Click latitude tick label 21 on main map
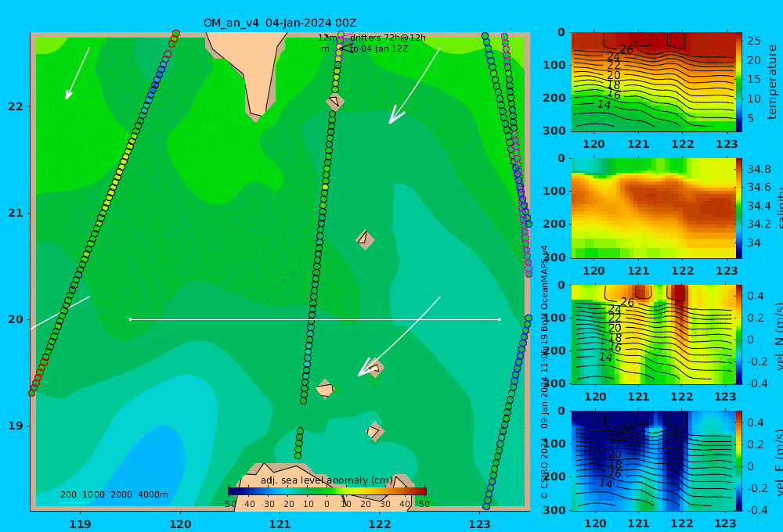783x532 pixels. pyautogui.click(x=16, y=213)
